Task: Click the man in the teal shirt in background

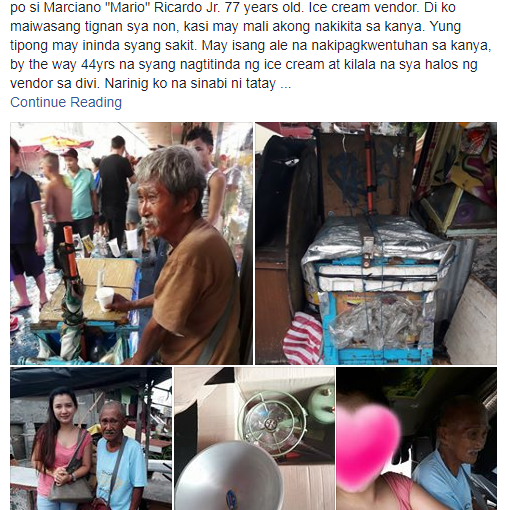Action: point(80,192)
